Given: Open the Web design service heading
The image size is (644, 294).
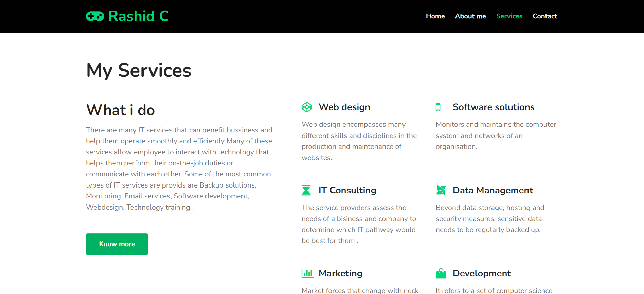Looking at the screenshot, I should [x=344, y=107].
